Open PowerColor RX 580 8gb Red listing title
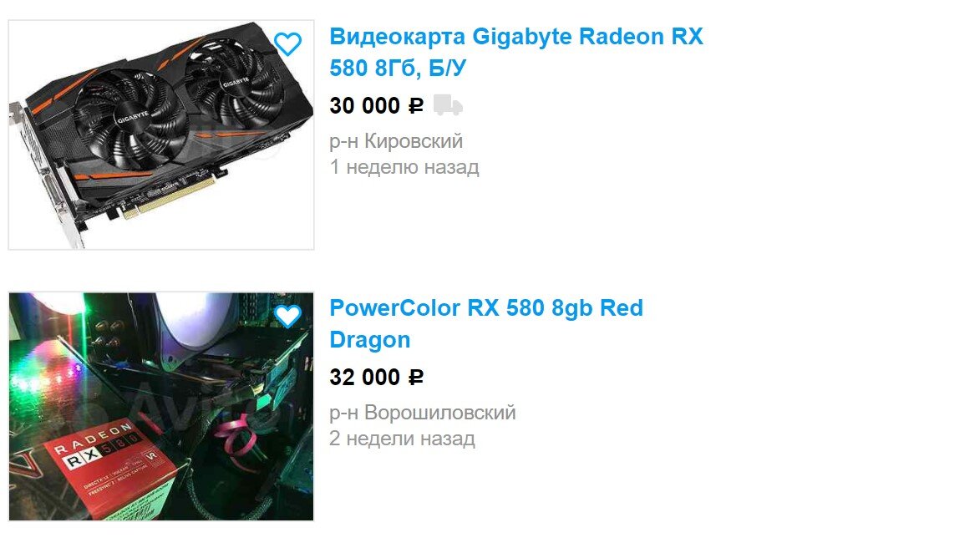 click(486, 308)
